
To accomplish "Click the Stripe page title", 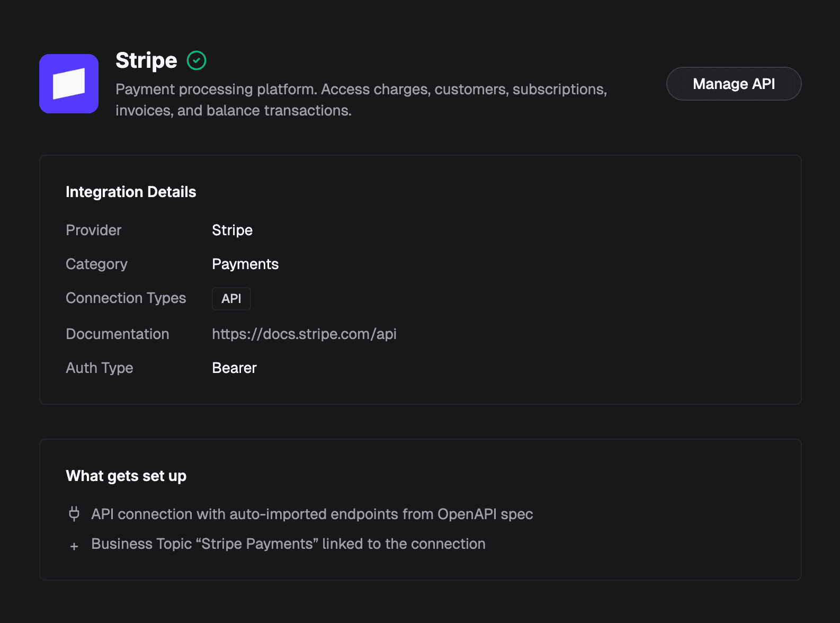I will click(146, 60).
